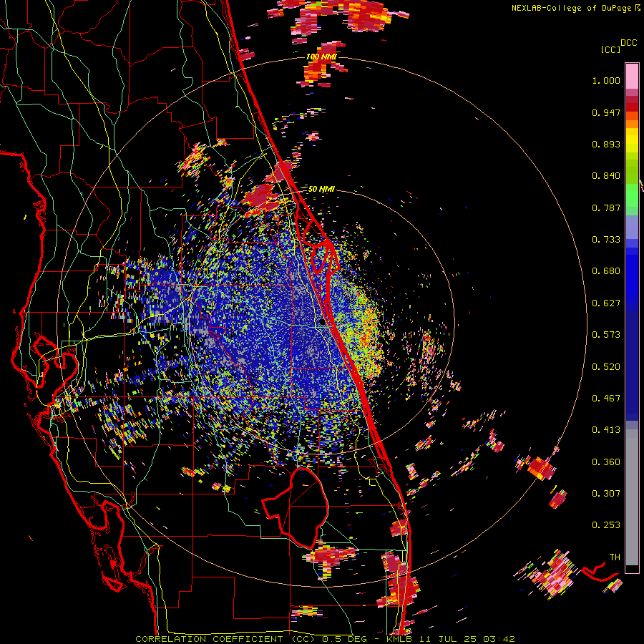This screenshot has width=644, height=644.
Task: Click the 100 NMI range ring label
Action: point(321,57)
